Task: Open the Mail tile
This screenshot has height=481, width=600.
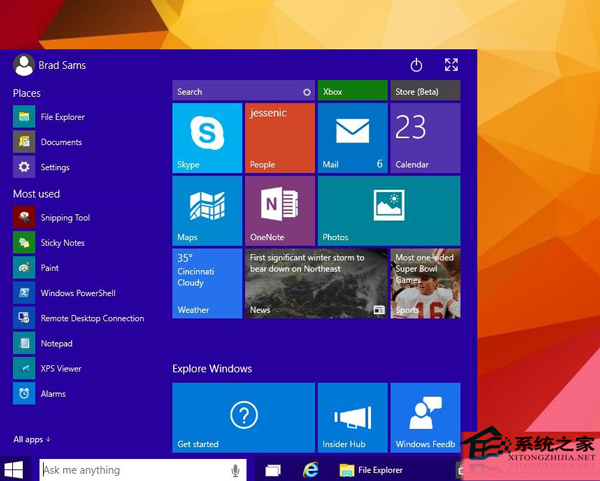Action: pos(352,138)
